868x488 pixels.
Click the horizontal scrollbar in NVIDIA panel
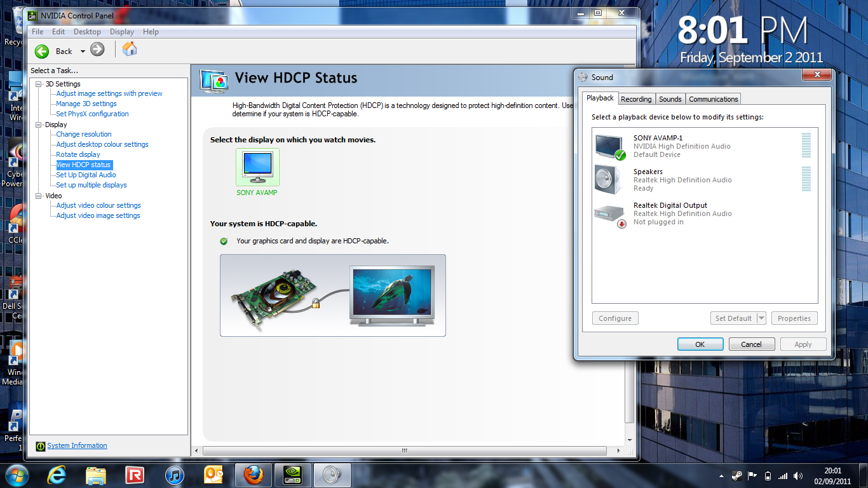tap(404, 451)
